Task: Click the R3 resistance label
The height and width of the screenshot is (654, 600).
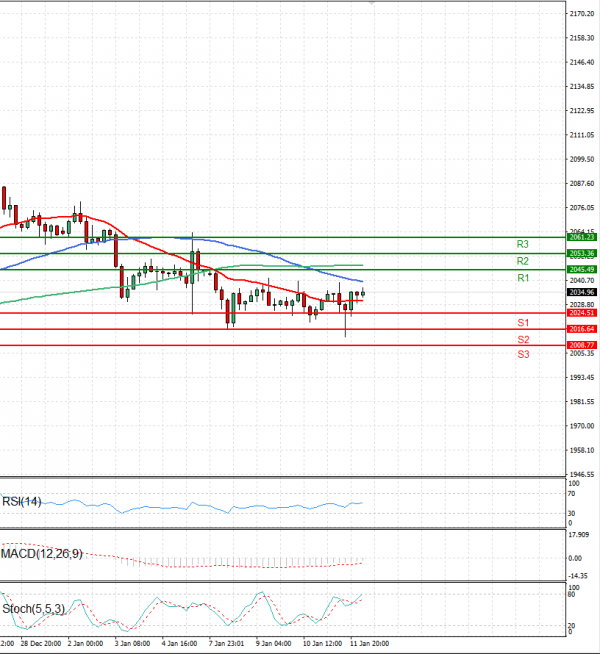Action: (522, 244)
